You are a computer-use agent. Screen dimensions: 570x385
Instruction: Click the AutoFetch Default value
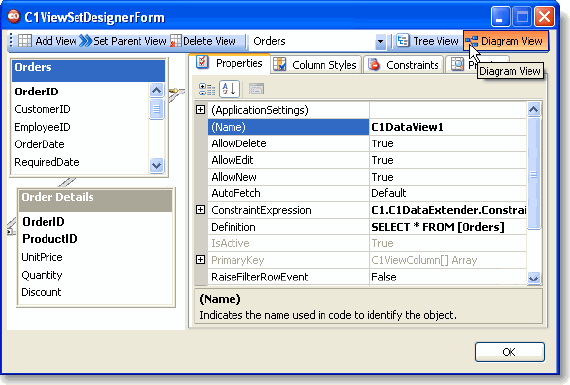coord(389,193)
